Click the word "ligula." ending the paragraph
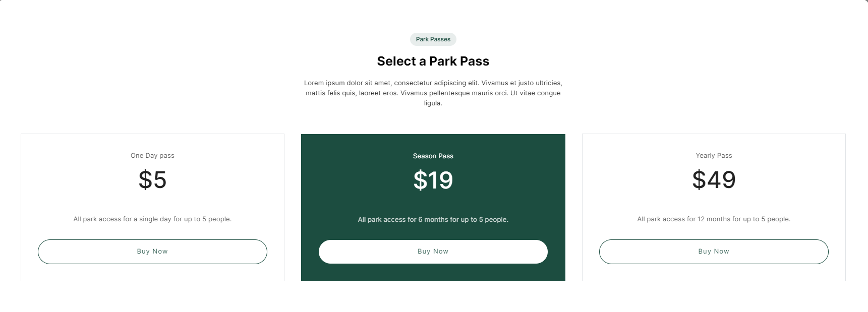Viewport: 868px width, 312px height. 433,103
